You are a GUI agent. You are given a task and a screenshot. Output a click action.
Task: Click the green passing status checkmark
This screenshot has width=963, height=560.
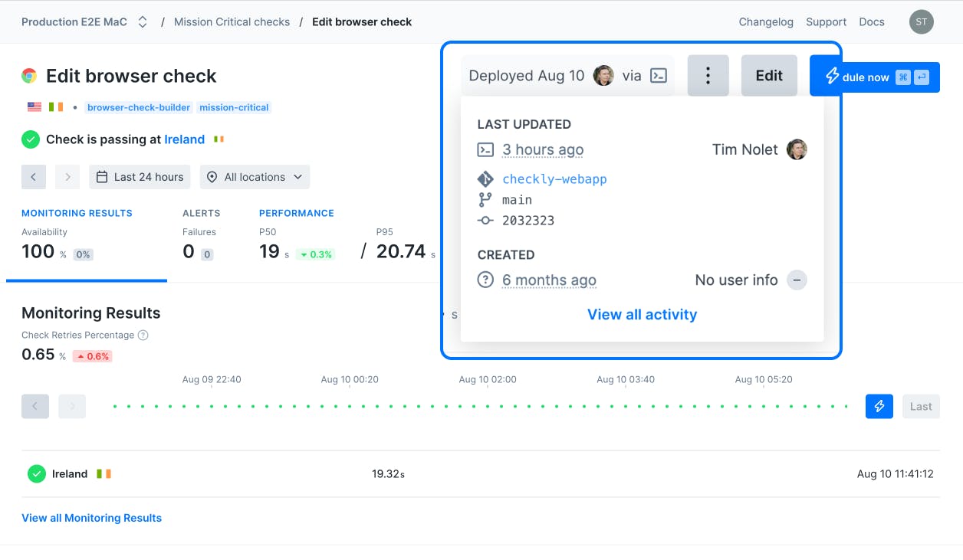tap(31, 139)
